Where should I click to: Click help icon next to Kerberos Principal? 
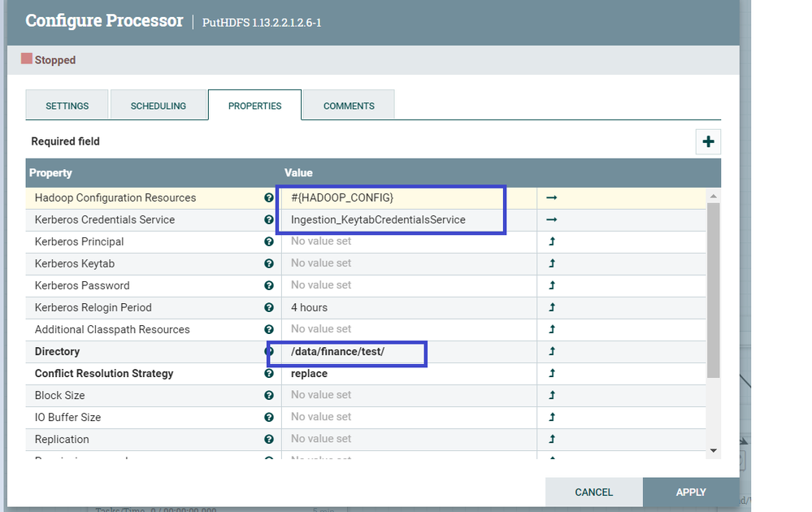[x=269, y=241]
